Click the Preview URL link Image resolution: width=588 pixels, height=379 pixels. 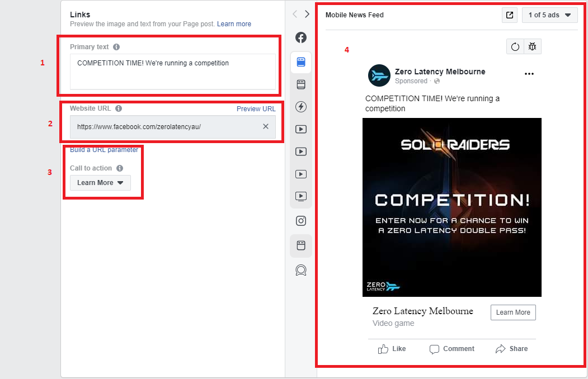pos(256,108)
